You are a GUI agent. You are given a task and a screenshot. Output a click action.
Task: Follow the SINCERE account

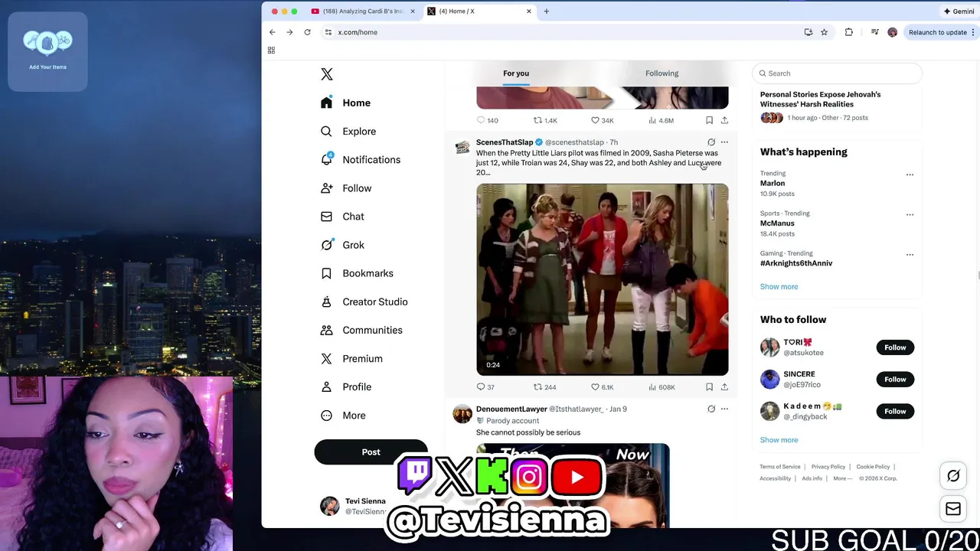tap(895, 380)
